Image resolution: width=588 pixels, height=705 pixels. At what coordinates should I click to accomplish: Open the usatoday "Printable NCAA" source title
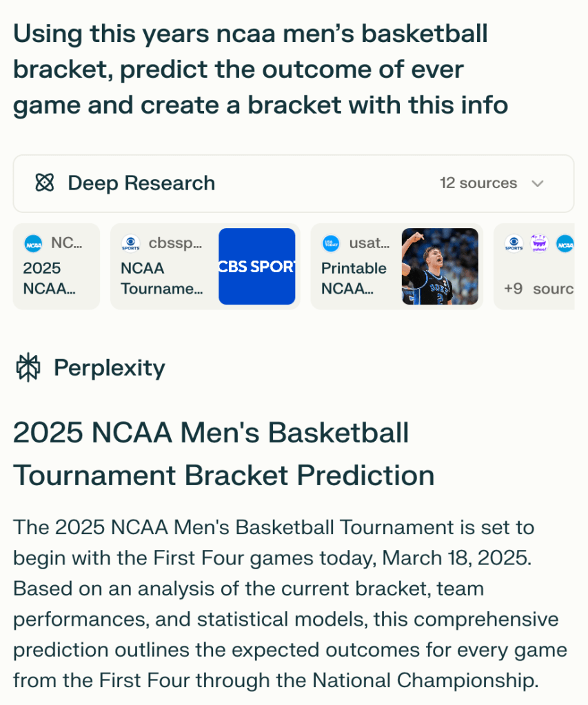coord(354,278)
